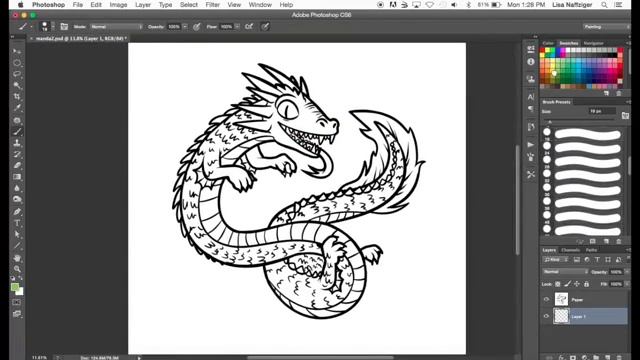Hide Layer 1 visibility eye
This screenshot has width=640, height=360.
tap(547, 316)
